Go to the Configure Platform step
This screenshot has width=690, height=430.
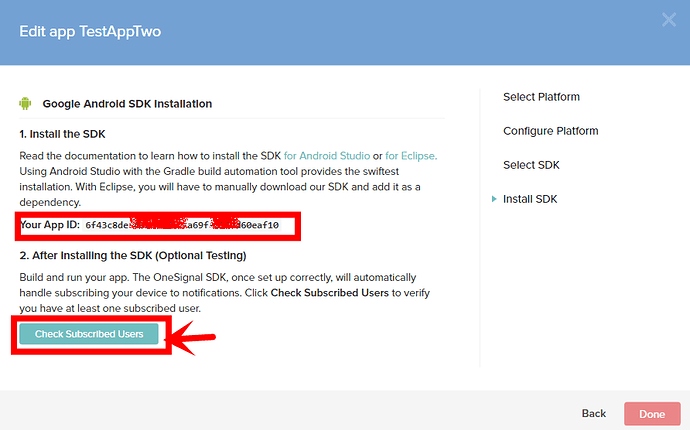coord(551,131)
